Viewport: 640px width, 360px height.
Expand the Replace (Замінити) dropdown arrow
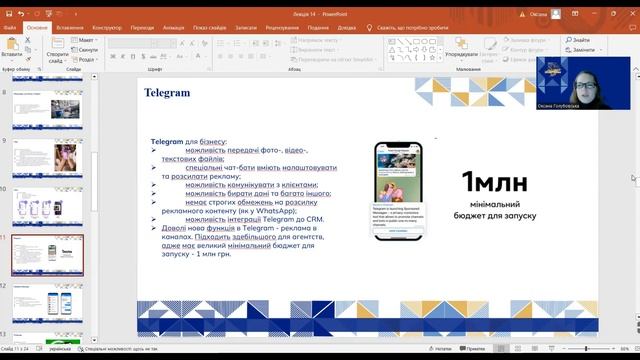click(601, 50)
